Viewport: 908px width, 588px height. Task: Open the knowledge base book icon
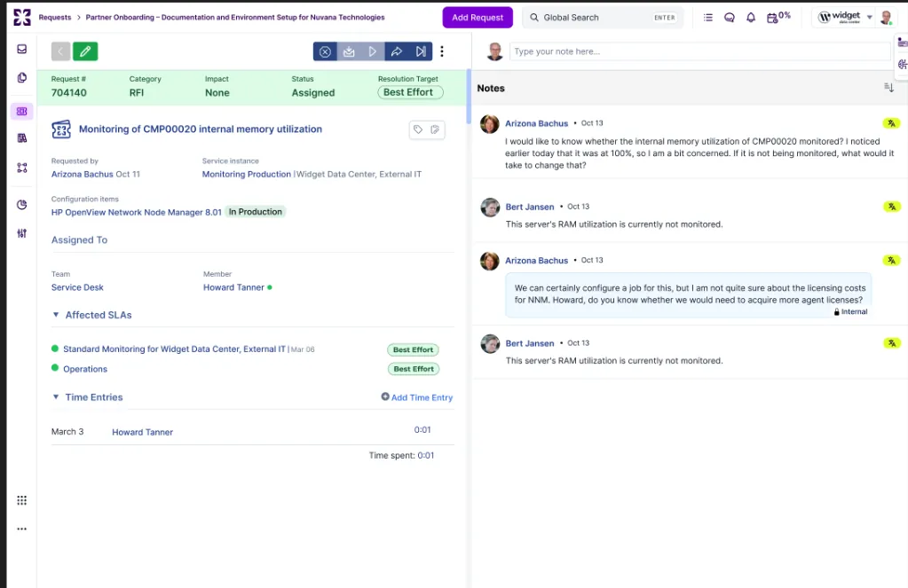(22, 137)
